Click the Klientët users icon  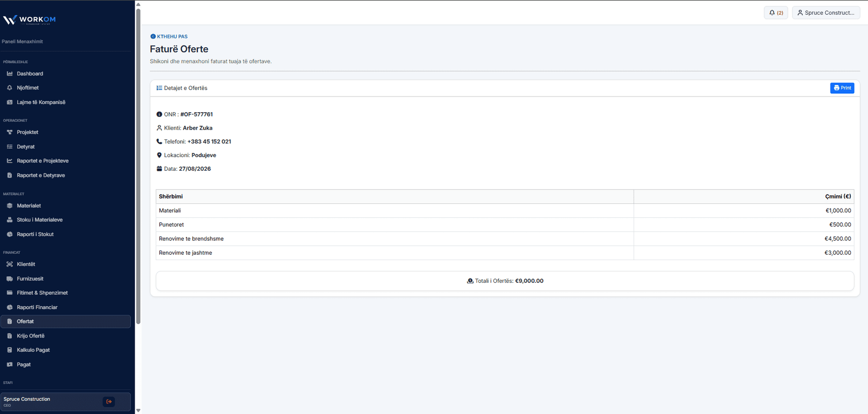click(x=10, y=264)
